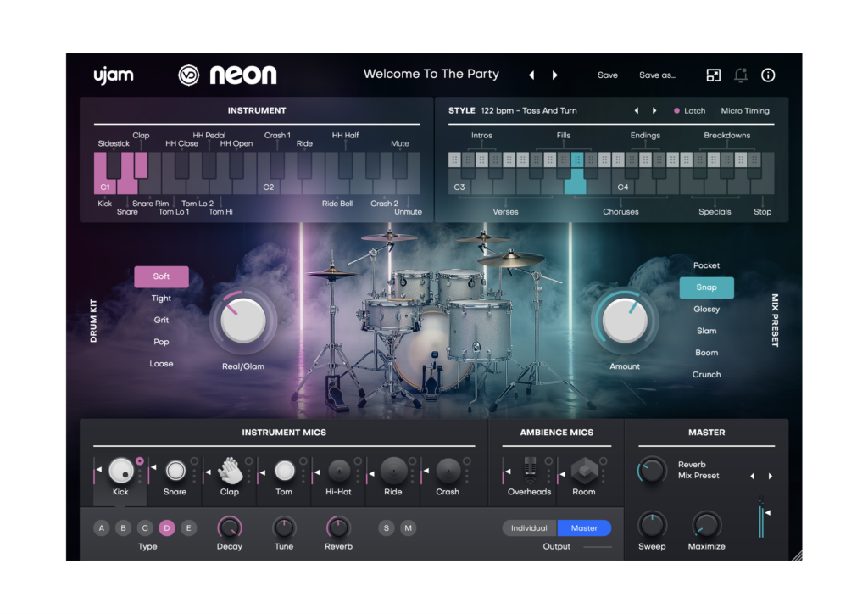Click the Virtual Drummer round logo
The image size is (868, 614).
tap(189, 75)
